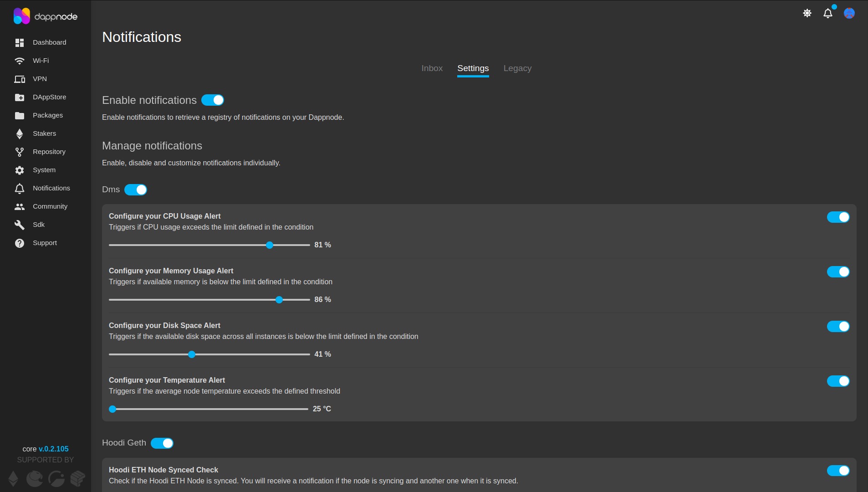Open the notifications bell in the top bar
This screenshot has width=868, height=492.
[x=827, y=13]
